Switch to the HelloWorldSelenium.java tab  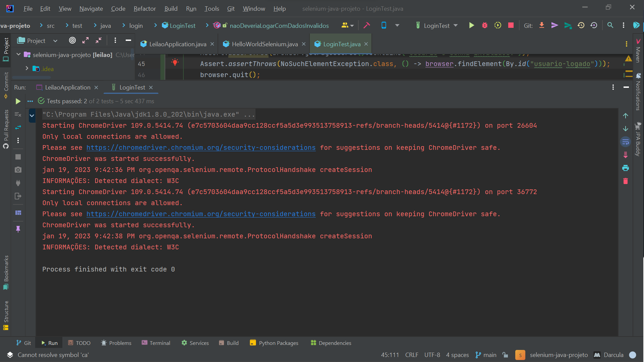pos(264,44)
